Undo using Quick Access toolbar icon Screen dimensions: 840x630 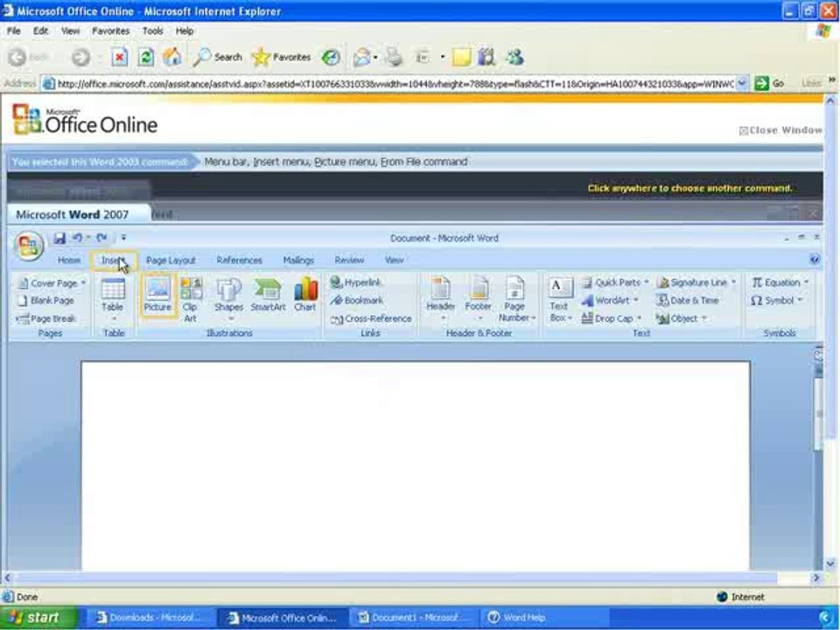point(78,237)
